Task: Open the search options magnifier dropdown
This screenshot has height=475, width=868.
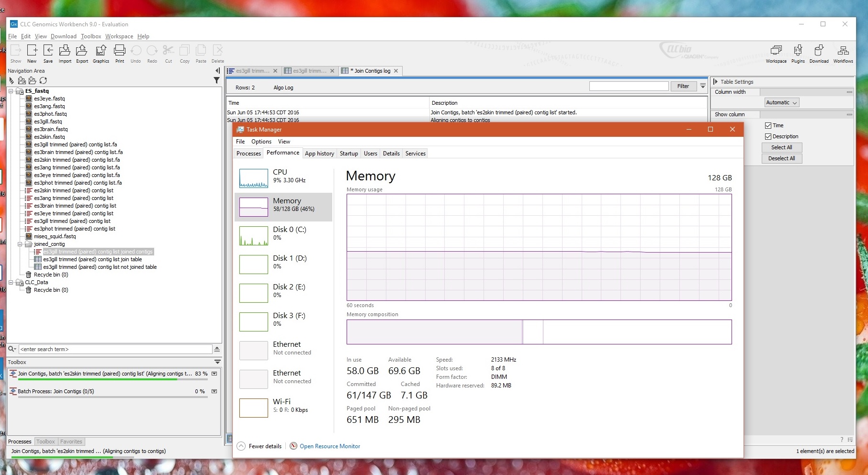Action: [12, 349]
